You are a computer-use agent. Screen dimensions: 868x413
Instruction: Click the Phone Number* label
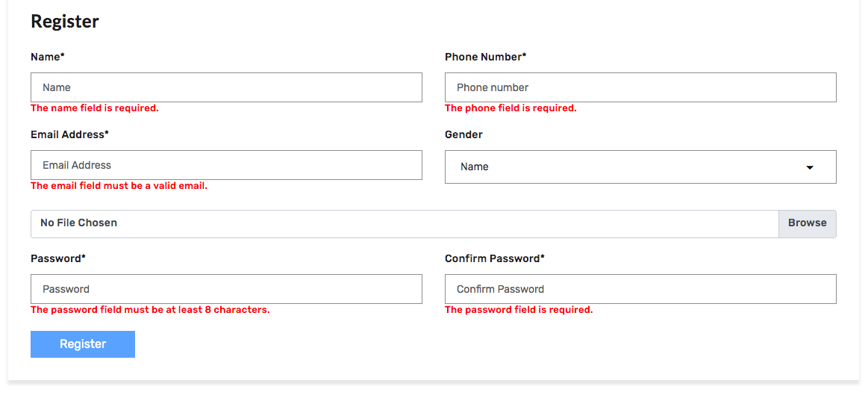(x=485, y=57)
